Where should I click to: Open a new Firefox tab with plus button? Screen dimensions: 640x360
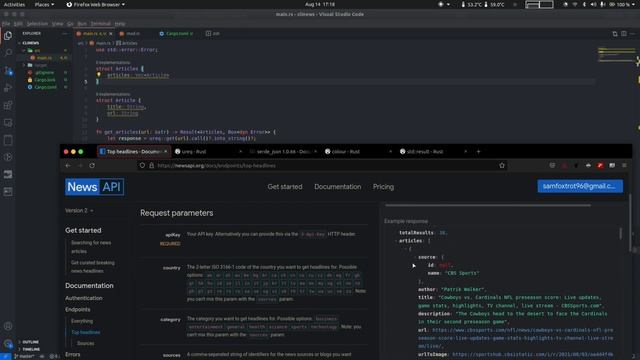pos(478,151)
